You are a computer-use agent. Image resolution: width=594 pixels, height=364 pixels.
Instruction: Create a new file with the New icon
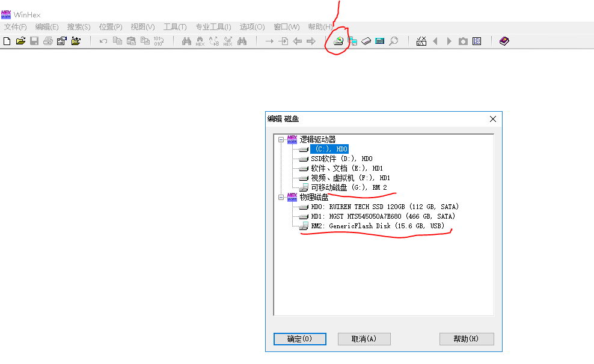7,41
